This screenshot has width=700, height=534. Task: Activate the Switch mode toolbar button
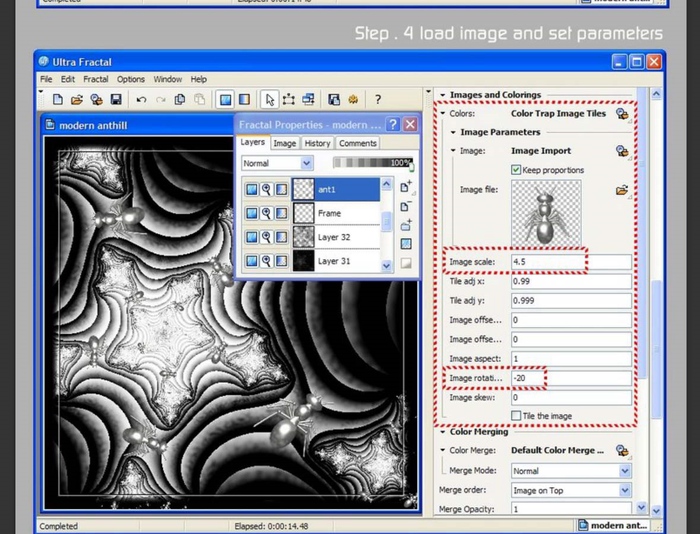[x=244, y=99]
